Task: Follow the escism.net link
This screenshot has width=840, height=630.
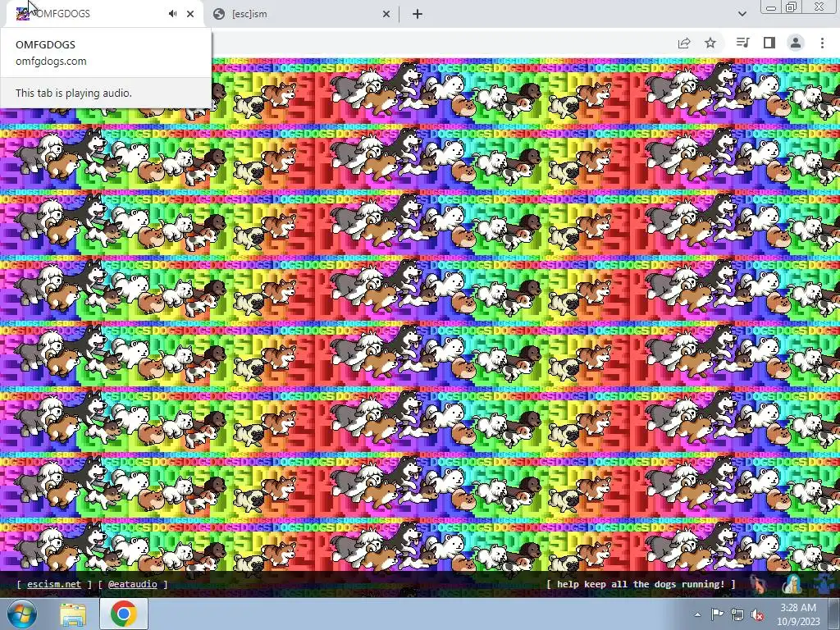Action: 54,584
